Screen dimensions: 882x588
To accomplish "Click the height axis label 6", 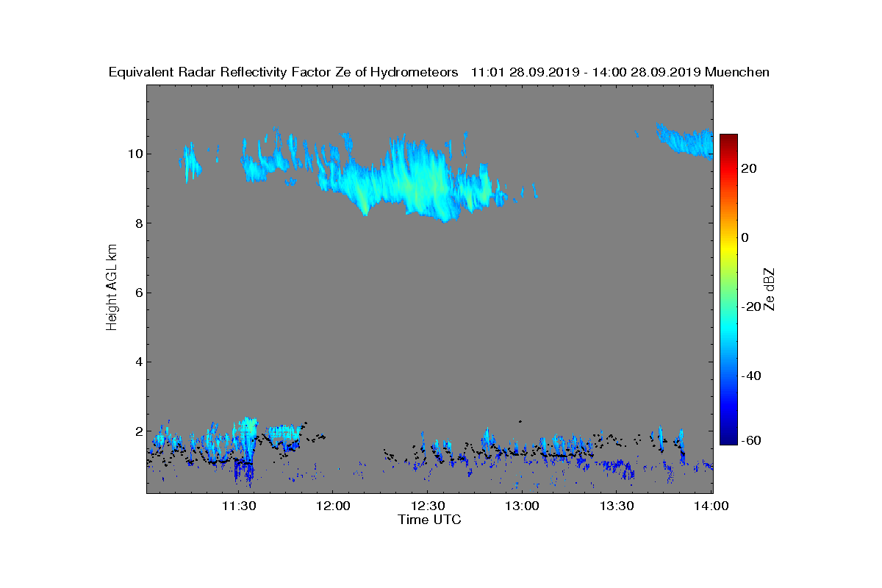I will point(137,293).
